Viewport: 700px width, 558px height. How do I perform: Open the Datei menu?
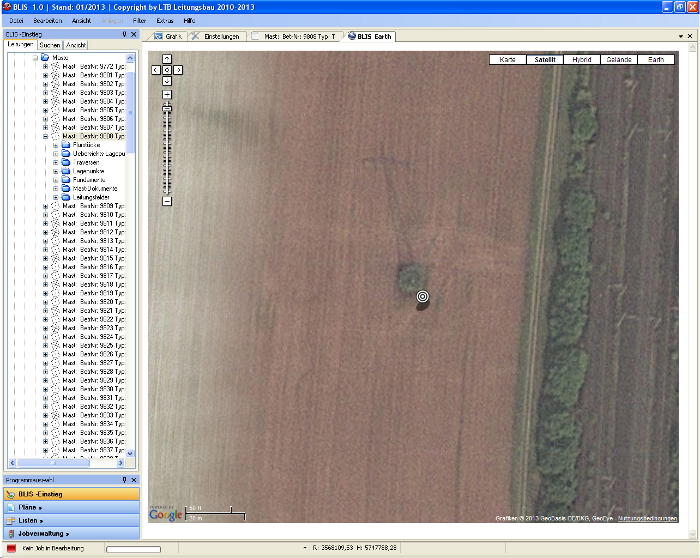click(17, 21)
